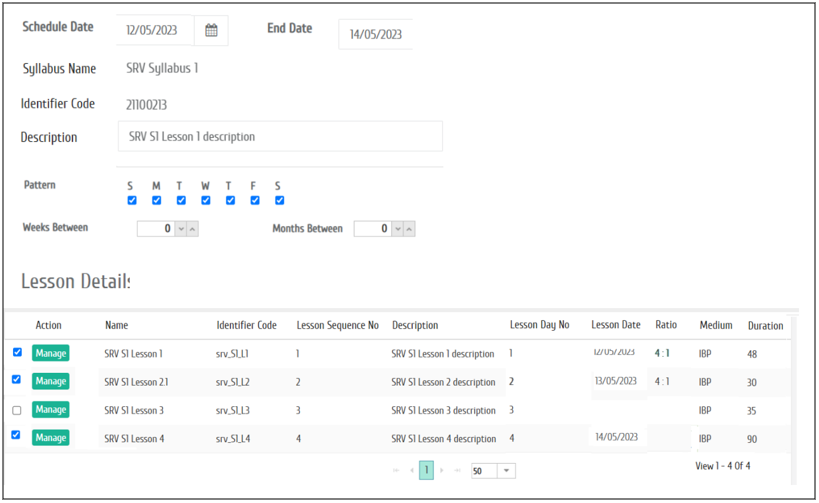Sort by Duration column header
The image size is (819, 503).
(x=765, y=325)
